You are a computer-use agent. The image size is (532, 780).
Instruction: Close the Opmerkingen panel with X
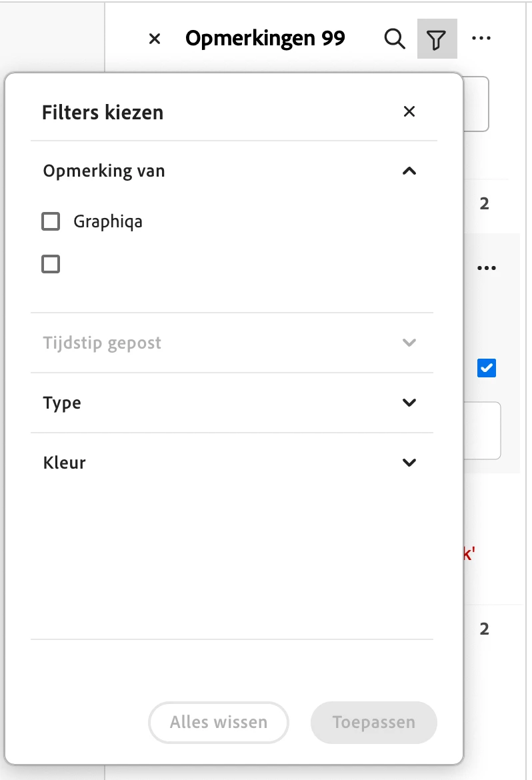[155, 39]
